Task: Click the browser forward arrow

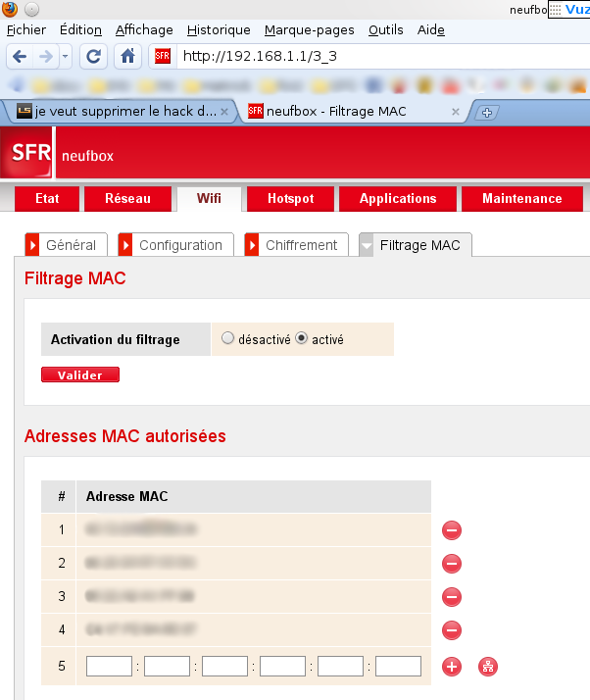Action: coord(45,57)
